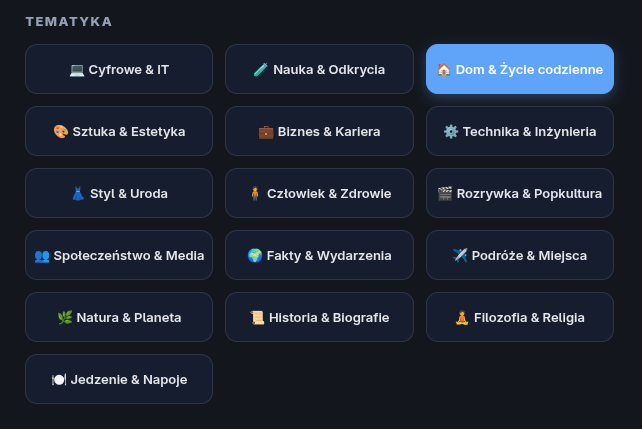Choose Podróże & Miejsca category
This screenshot has width=642, height=429.
coord(520,255)
